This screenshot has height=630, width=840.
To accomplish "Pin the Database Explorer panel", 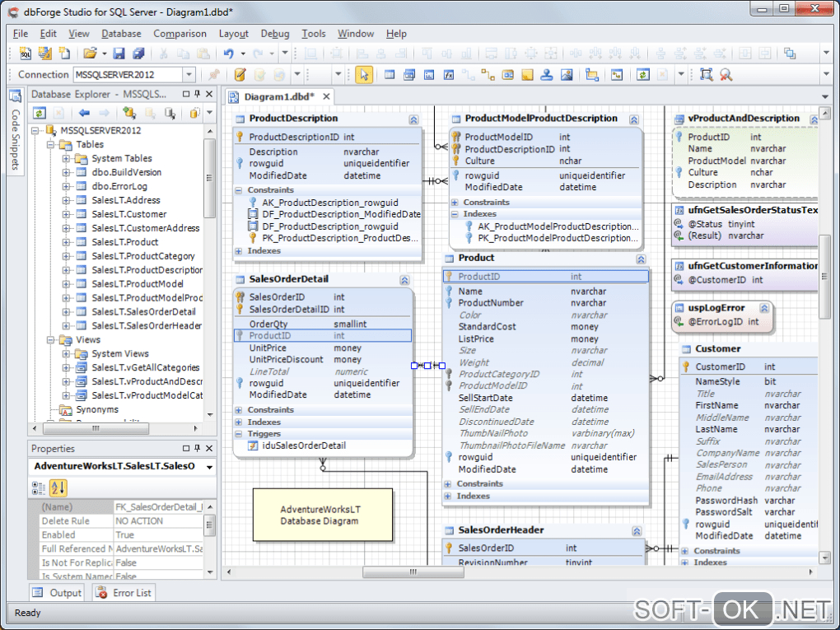I will pos(197,95).
